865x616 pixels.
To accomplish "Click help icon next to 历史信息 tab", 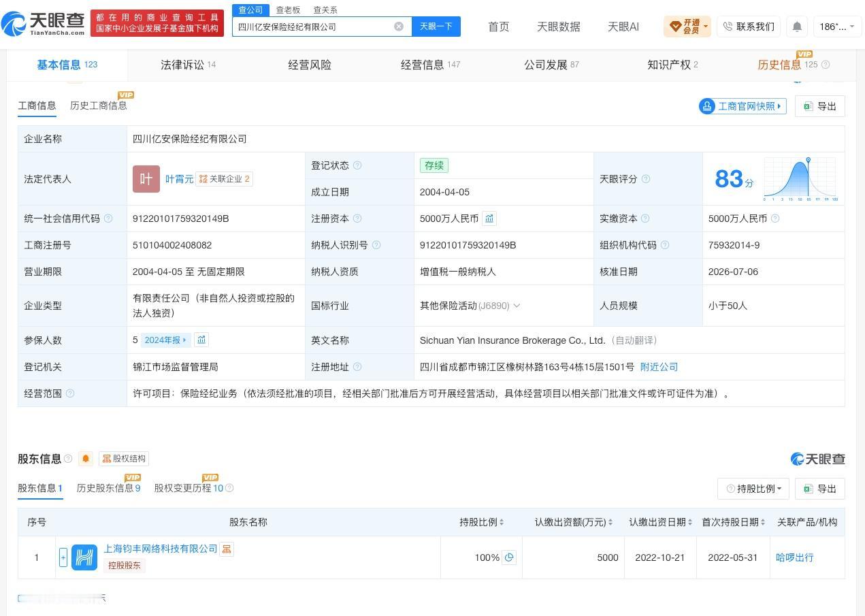I will [826, 65].
